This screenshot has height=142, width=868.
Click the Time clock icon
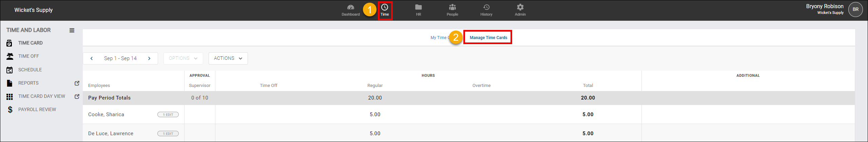point(384,7)
